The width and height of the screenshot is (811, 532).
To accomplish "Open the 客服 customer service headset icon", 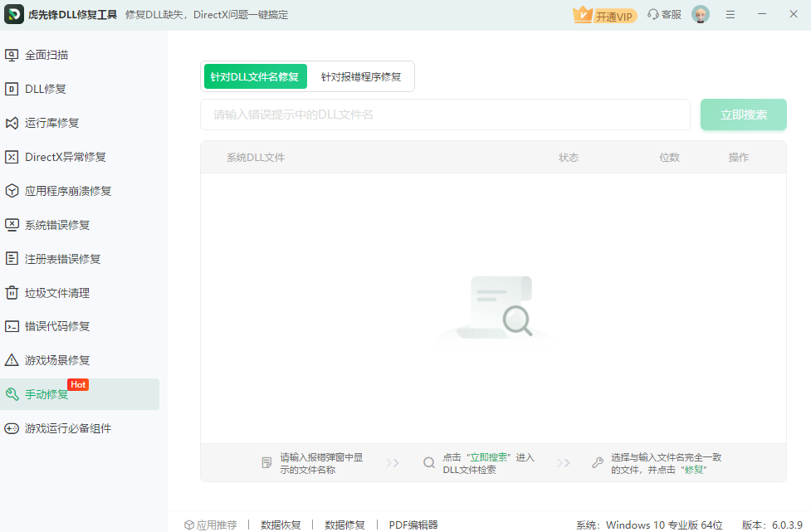I will [664, 14].
